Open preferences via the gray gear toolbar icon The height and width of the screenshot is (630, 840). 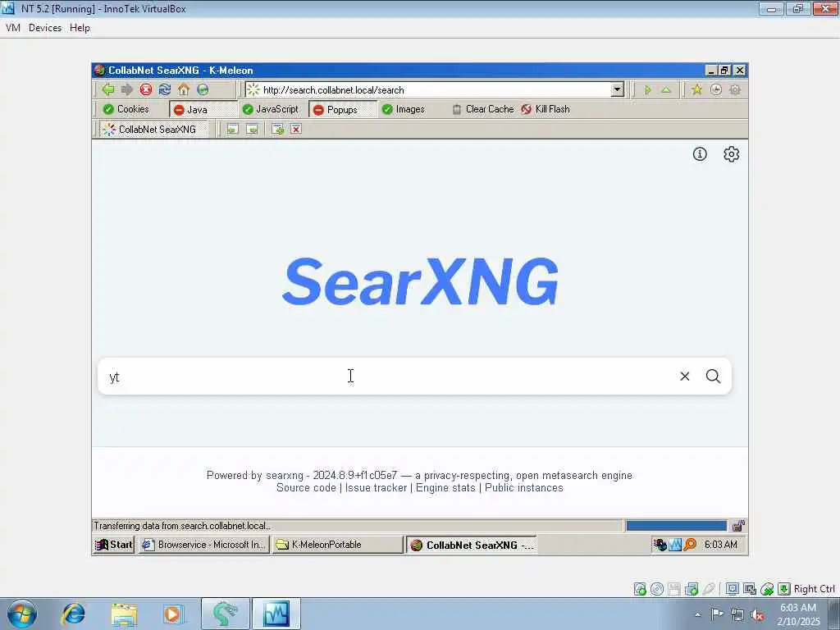735,89
